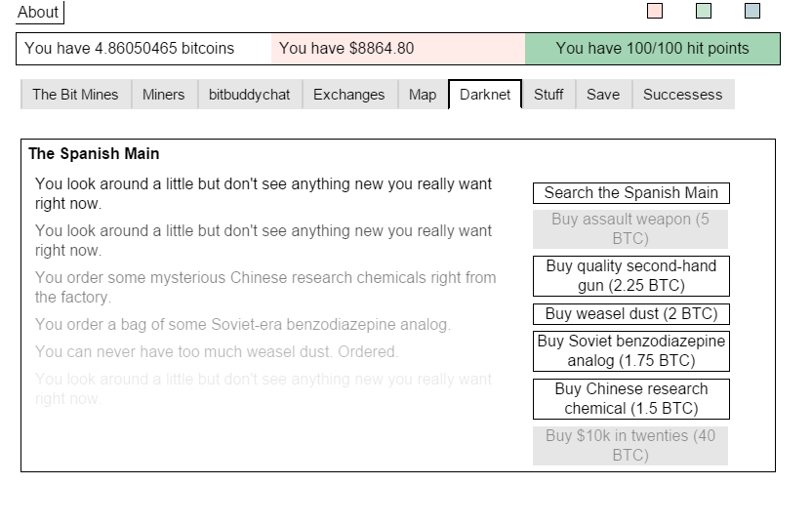The width and height of the screenshot is (812, 525).
Task: Click the bitcoins balance display
Action: click(144, 49)
